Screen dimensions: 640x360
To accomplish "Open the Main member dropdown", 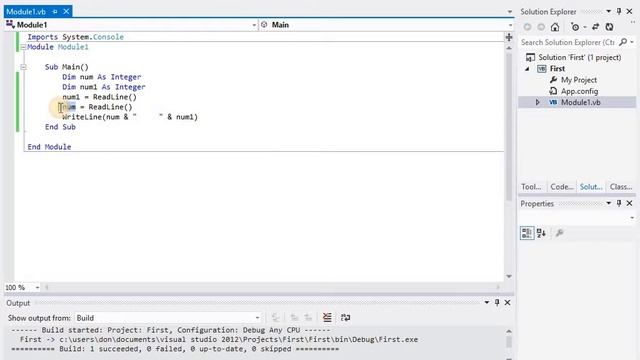I will click(510, 25).
